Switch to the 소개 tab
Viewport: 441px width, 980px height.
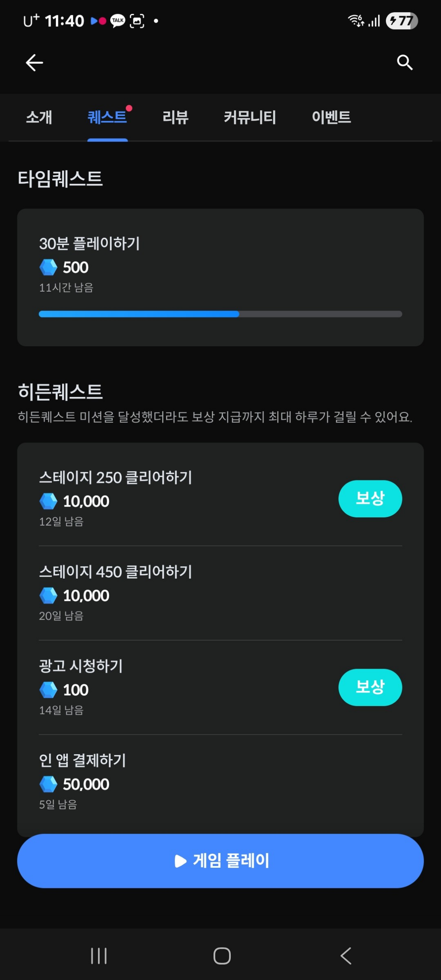tap(39, 117)
